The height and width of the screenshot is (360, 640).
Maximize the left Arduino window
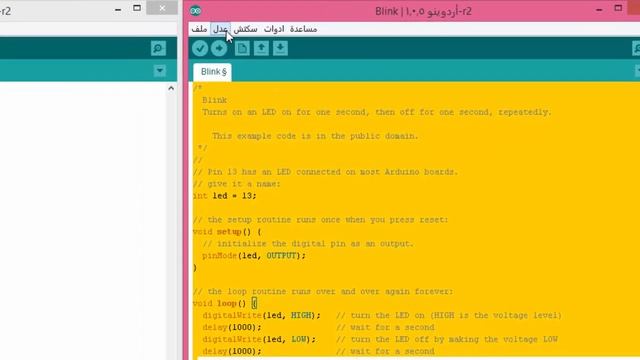click(137, 8)
